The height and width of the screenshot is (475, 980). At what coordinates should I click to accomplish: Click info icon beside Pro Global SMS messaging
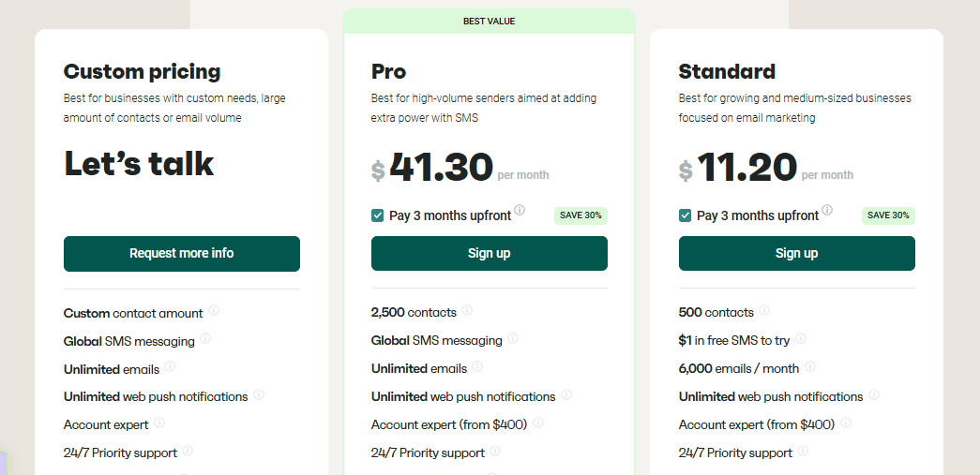513,338
